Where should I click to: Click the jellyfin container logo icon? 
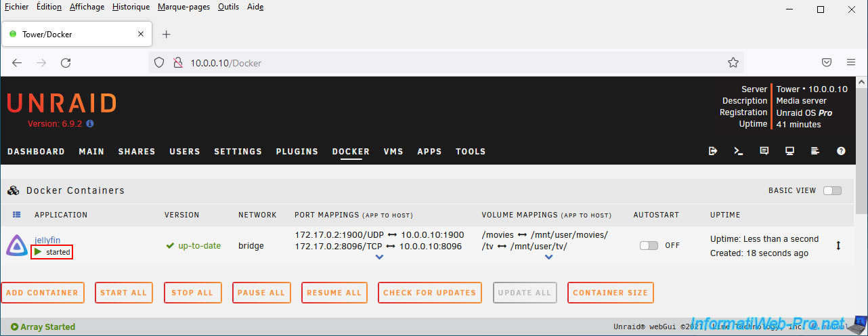(17, 245)
